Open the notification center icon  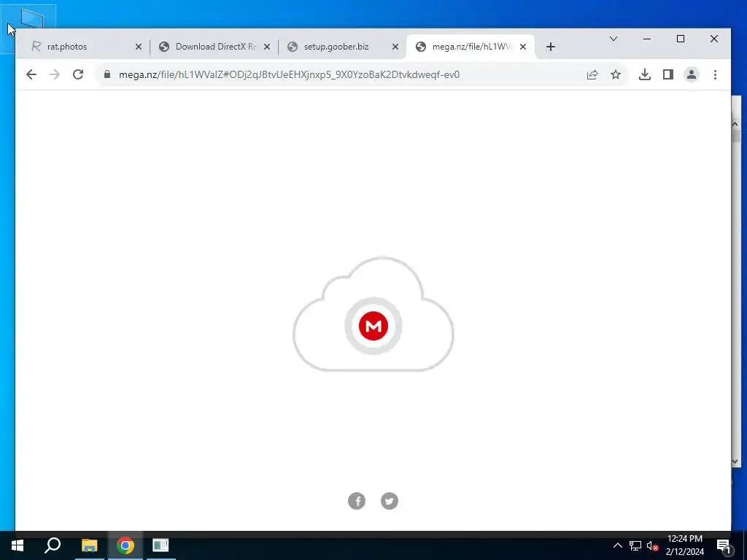tap(724, 545)
